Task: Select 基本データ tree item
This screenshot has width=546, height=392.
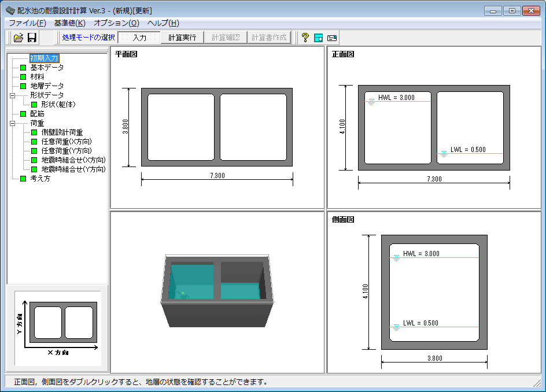Action: [47, 68]
